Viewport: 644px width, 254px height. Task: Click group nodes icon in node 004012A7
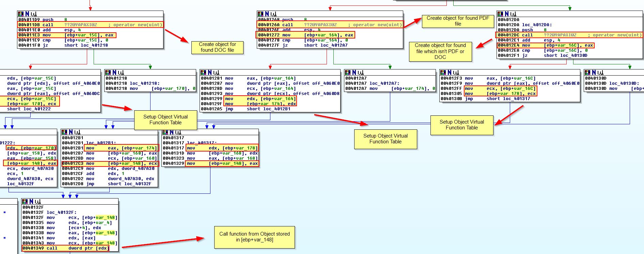[361, 73]
